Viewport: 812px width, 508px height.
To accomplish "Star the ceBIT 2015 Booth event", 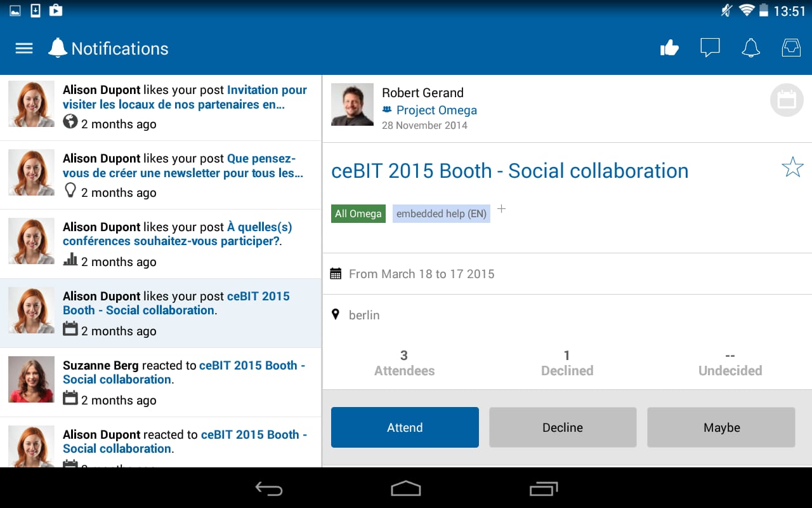I will 792,167.
